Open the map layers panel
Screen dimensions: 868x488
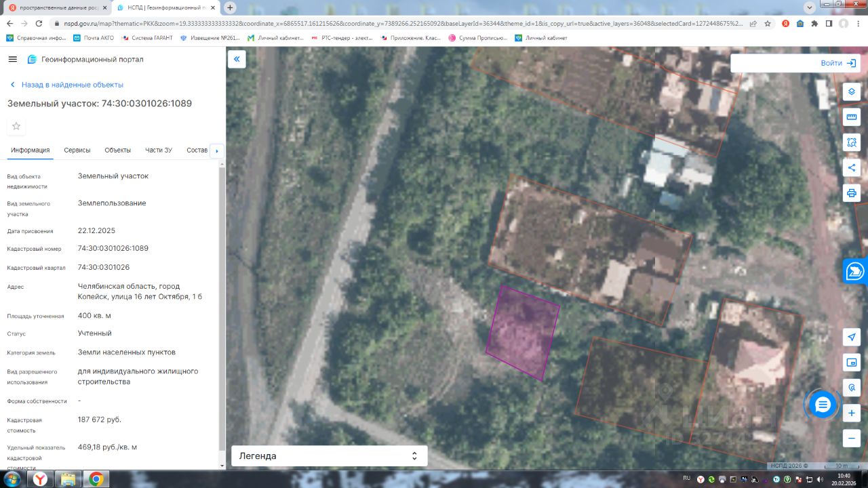pyautogui.click(x=852, y=91)
